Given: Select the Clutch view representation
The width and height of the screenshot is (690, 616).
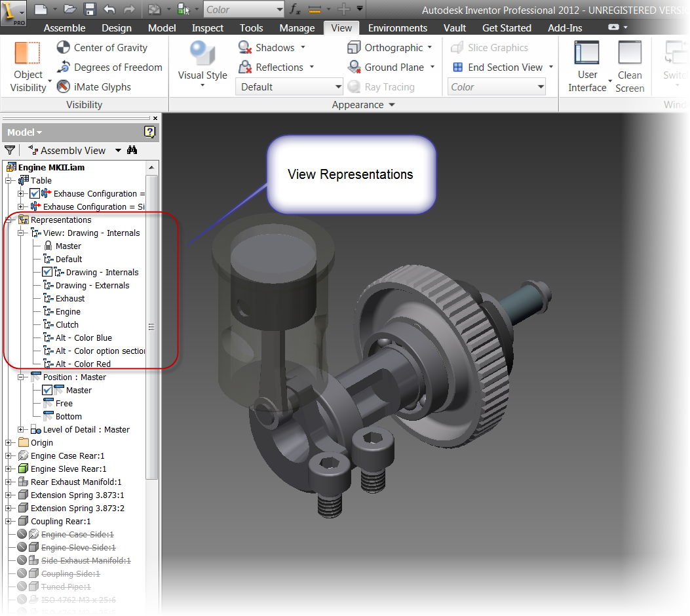Looking at the screenshot, I should (67, 325).
